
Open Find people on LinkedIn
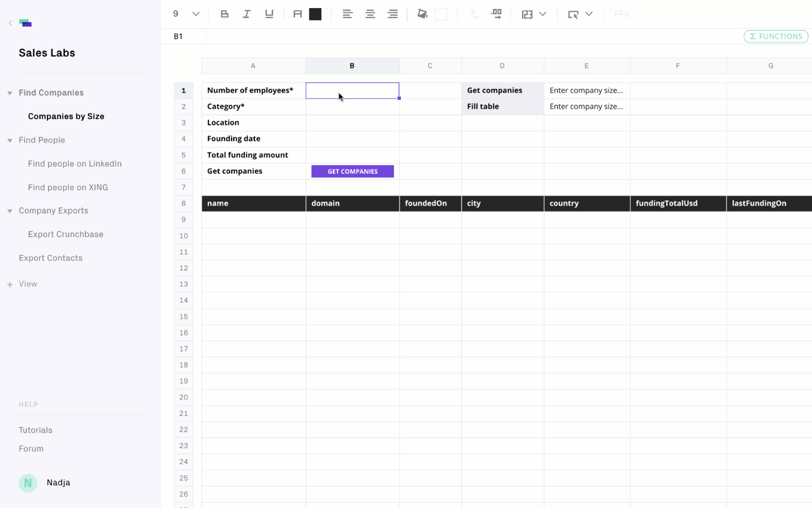coord(75,164)
